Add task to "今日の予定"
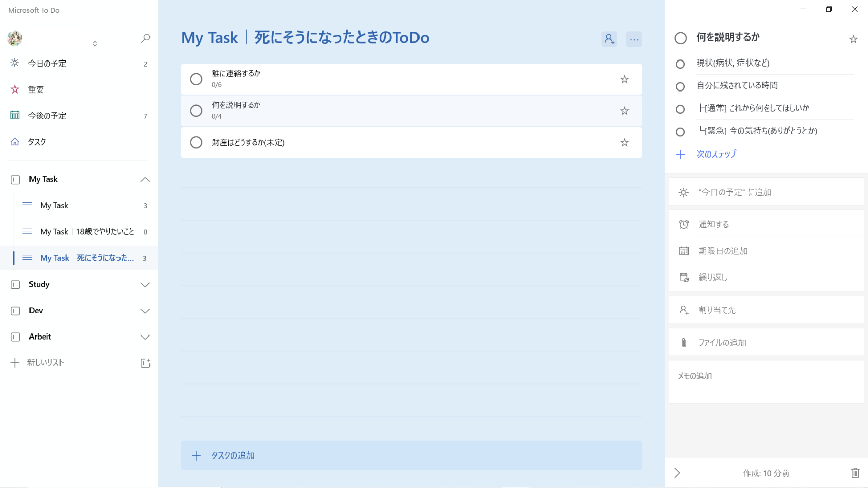This screenshot has width=868, height=488. (735, 192)
